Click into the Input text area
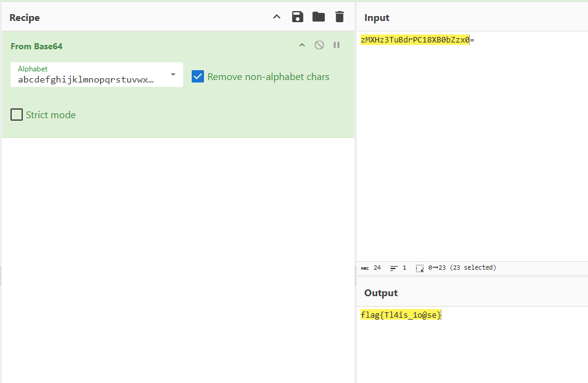 [472, 148]
